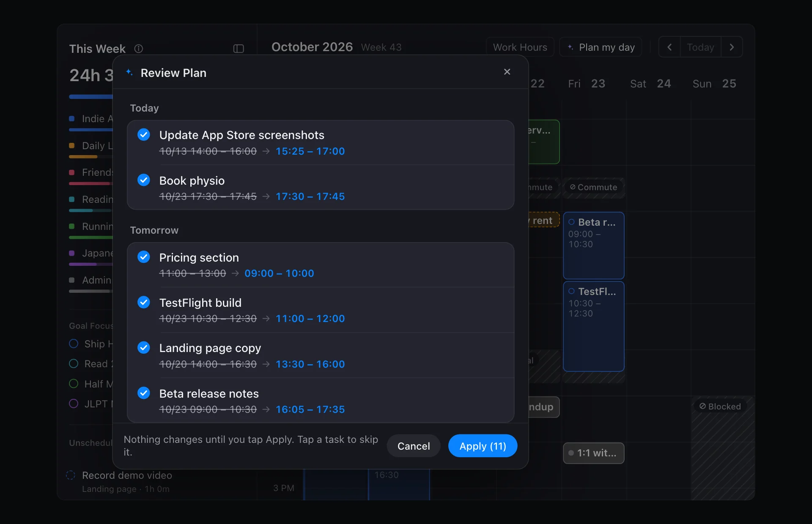Open Work Hours settings
Screen dimensions: 812x524
tap(520, 47)
